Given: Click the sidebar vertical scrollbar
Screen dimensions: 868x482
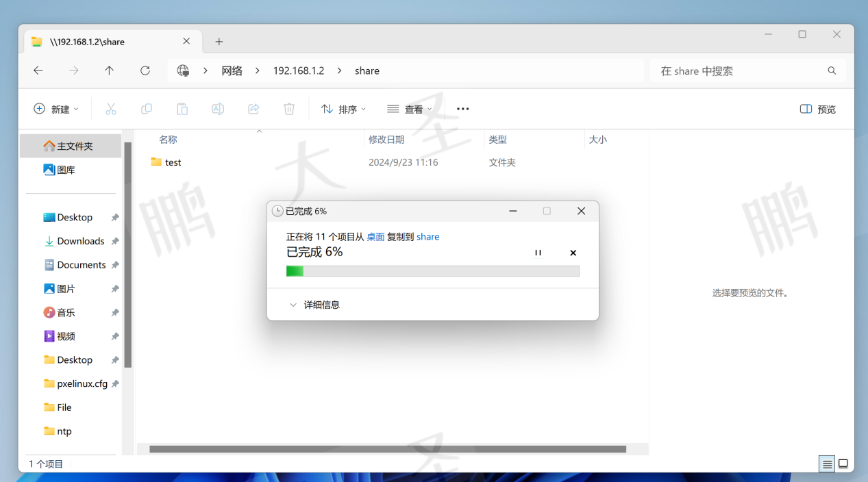Looking at the screenshot, I should point(128,255).
